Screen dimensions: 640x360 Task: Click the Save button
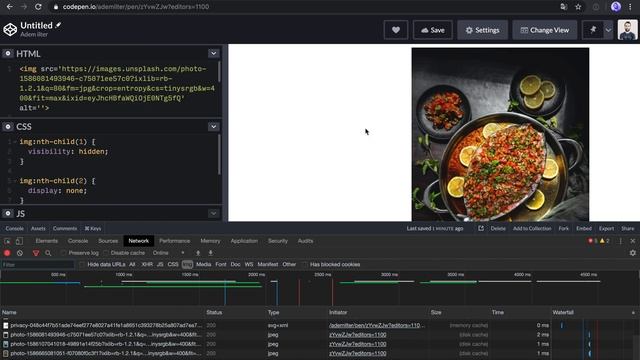point(433,30)
